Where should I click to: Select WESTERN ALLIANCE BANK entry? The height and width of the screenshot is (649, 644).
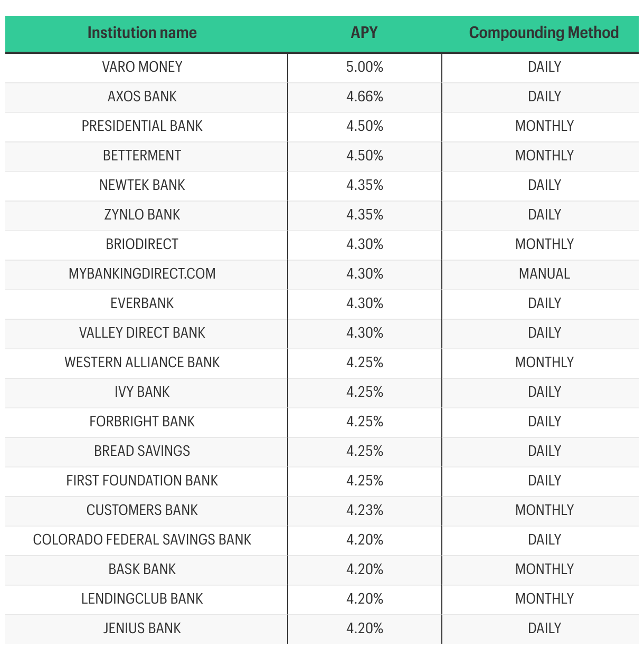142,362
